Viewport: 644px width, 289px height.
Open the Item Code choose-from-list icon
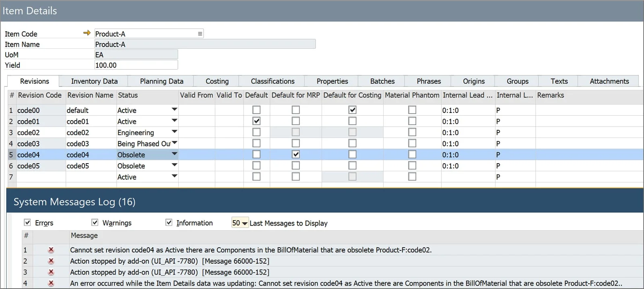click(200, 34)
